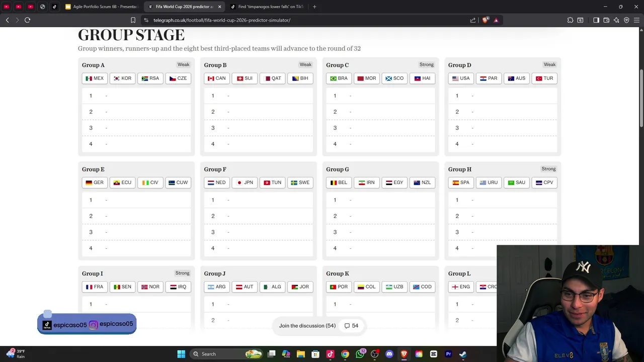Select EGY in Group G

tap(394, 183)
